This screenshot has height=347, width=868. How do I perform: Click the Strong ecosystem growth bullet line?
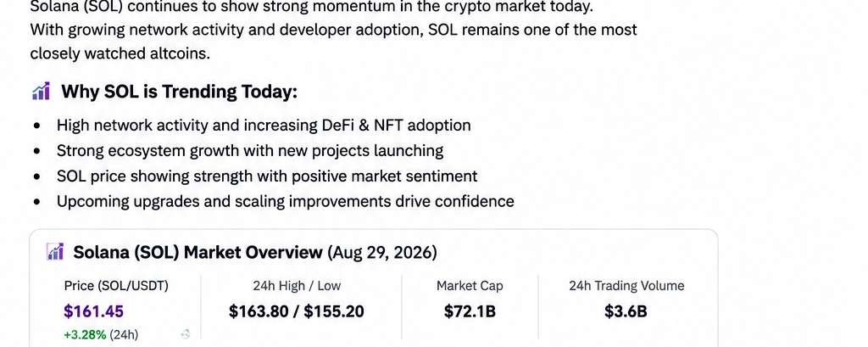point(250,151)
